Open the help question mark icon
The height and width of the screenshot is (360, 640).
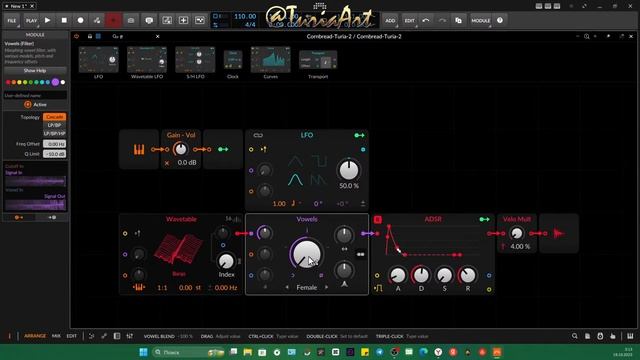coord(500,20)
